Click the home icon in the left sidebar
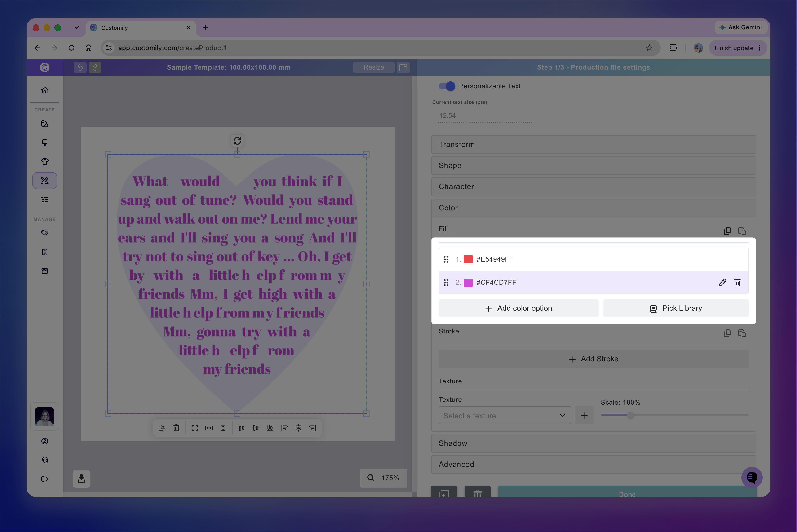The width and height of the screenshot is (797, 532). point(45,90)
